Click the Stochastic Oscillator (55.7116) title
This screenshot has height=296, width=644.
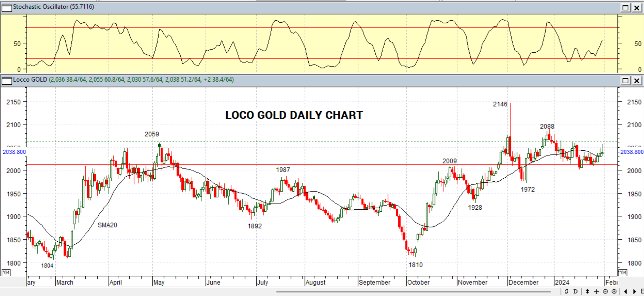click(53, 7)
